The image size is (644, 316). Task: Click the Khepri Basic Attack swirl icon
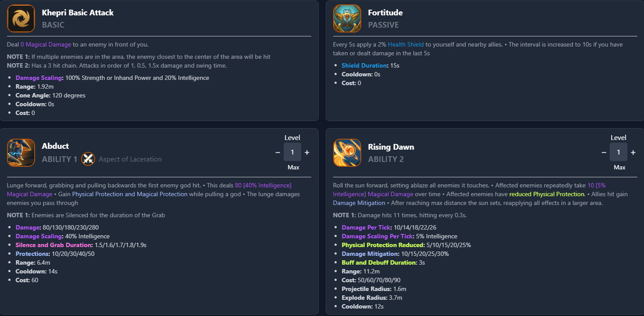tap(21, 18)
